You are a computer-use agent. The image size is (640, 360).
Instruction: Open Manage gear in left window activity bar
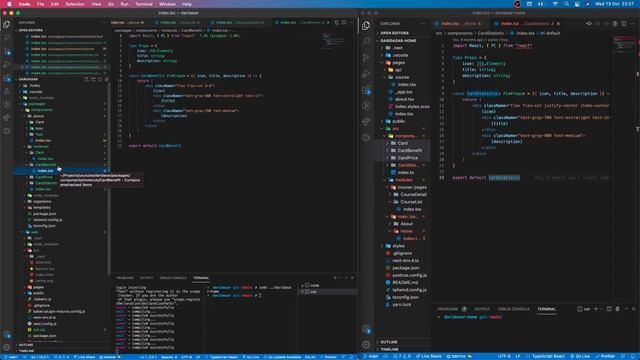pyautogui.click(x=7, y=347)
